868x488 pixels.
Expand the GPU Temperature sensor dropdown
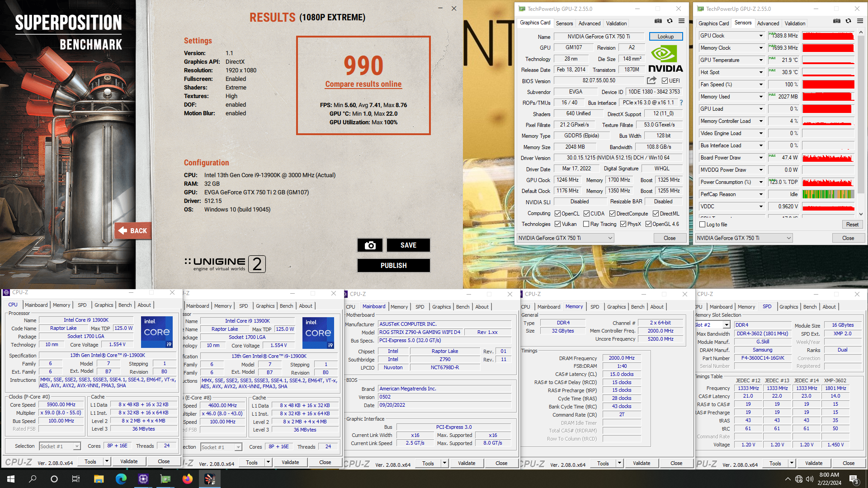tap(761, 60)
